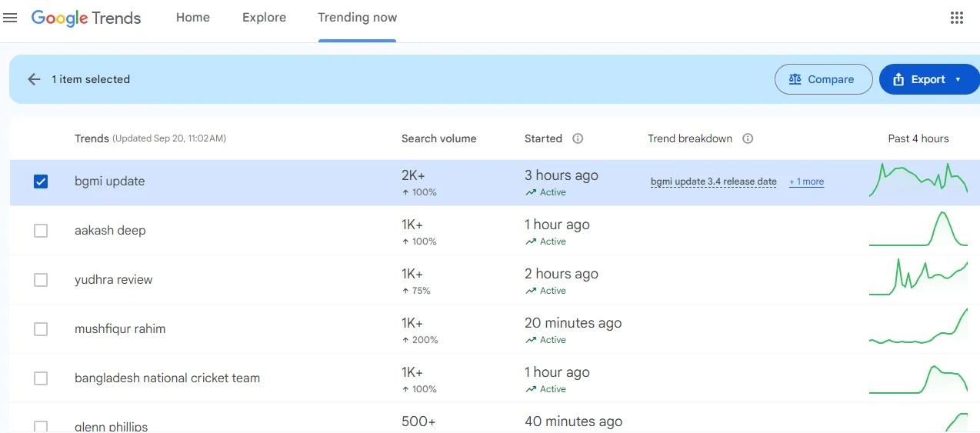This screenshot has width=980, height=433.
Task: Expand the +1 more trend breakdown
Action: click(806, 182)
